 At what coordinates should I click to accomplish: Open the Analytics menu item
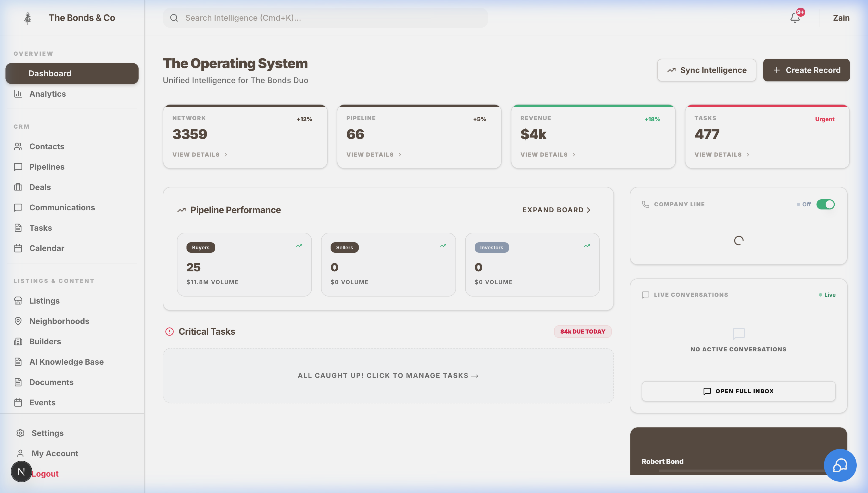coord(72,94)
